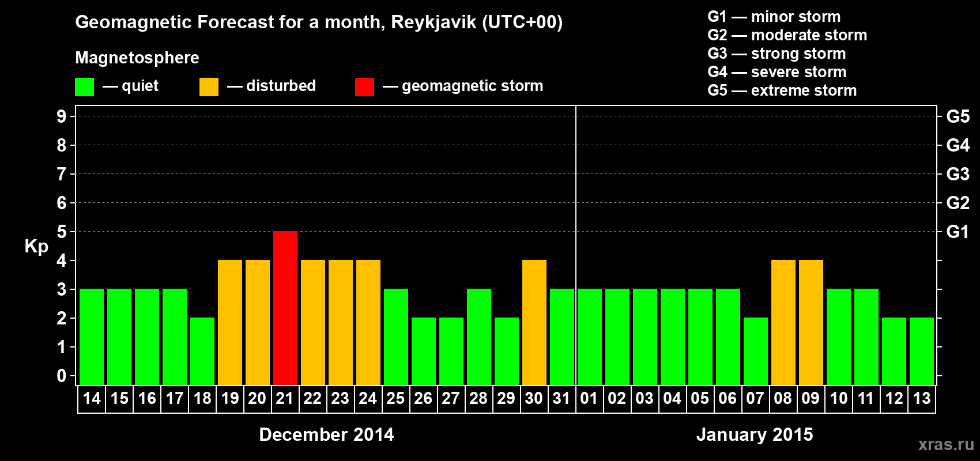Click the "G4 — severe storm" legend line

coord(777,72)
